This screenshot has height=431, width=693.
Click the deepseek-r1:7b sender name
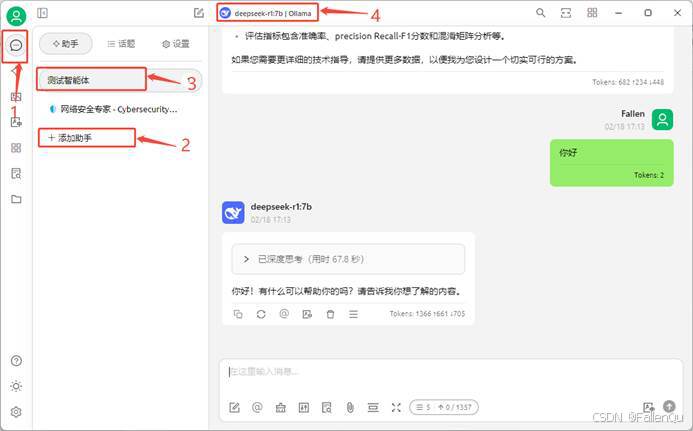coord(281,206)
